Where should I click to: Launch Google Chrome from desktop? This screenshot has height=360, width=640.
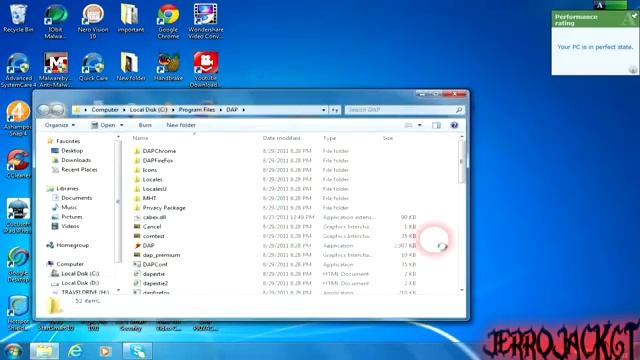pos(168,21)
